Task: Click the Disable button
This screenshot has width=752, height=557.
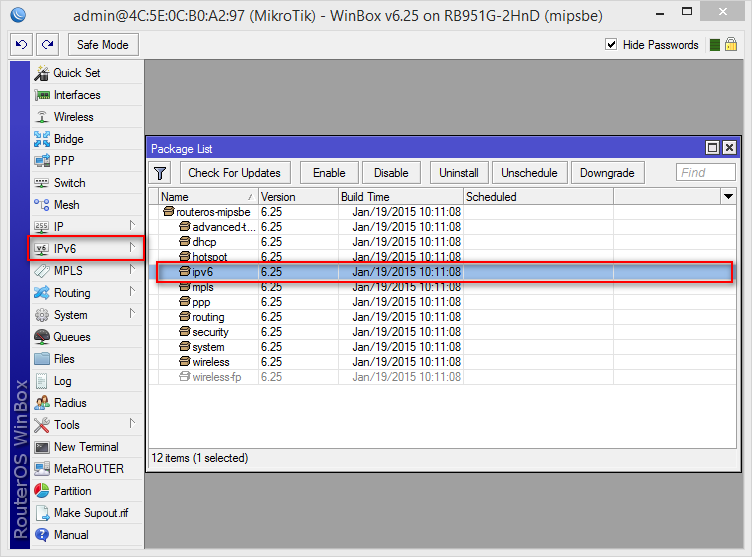Action: pyautogui.click(x=391, y=173)
